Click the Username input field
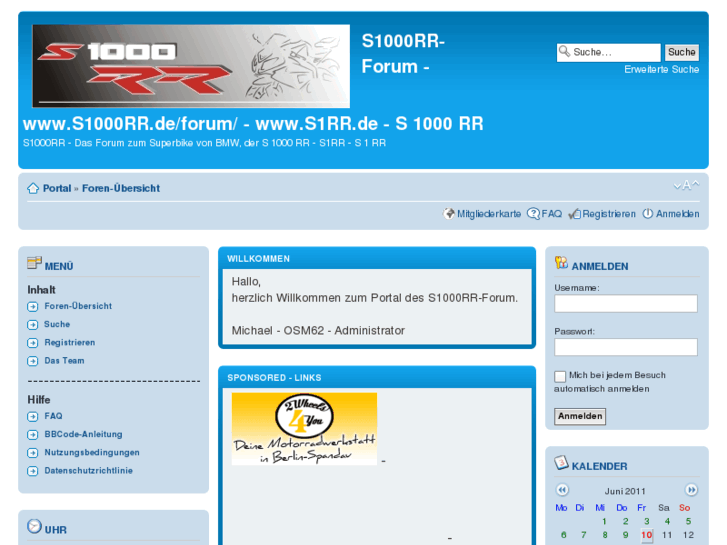Image resolution: width=727 pixels, height=545 pixels. 626,303
